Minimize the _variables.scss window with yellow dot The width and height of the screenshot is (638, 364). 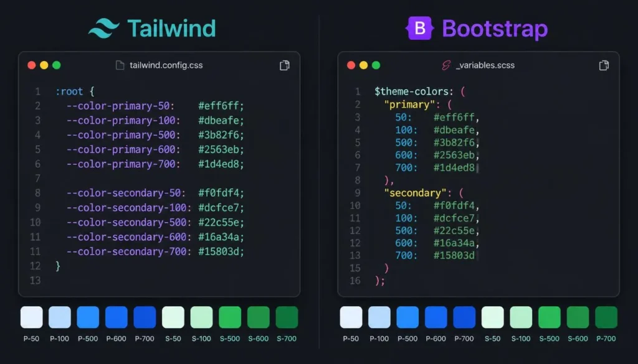(364, 65)
